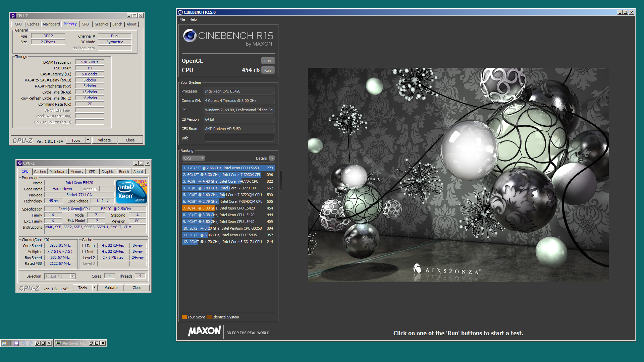Click the CPU-Z chip icon in Memory window title
644x362 pixels.
click(x=13, y=16)
